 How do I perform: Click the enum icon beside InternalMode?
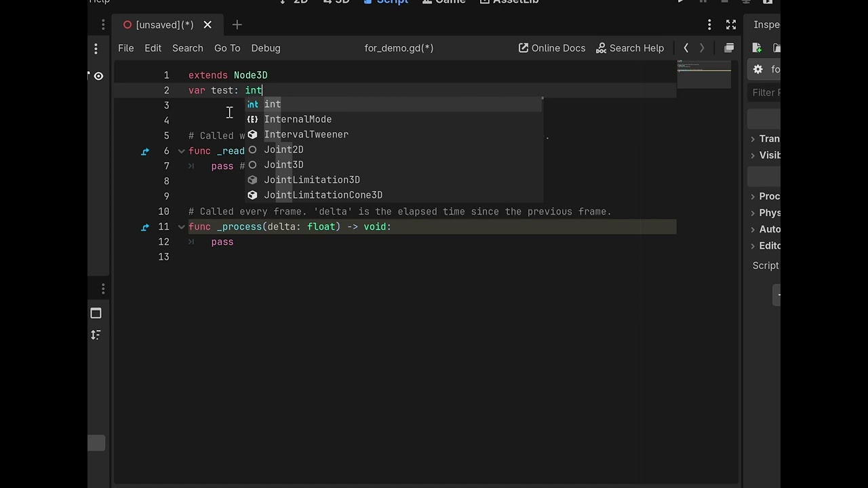(x=252, y=119)
